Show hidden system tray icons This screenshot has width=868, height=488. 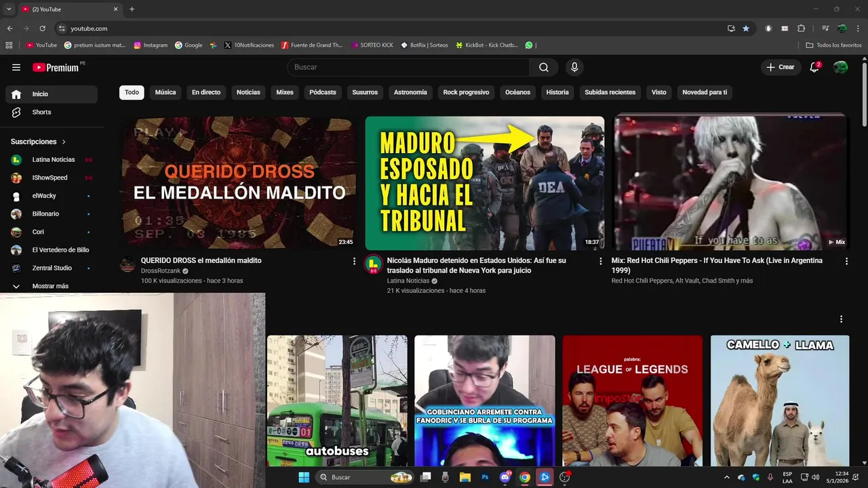point(727,477)
